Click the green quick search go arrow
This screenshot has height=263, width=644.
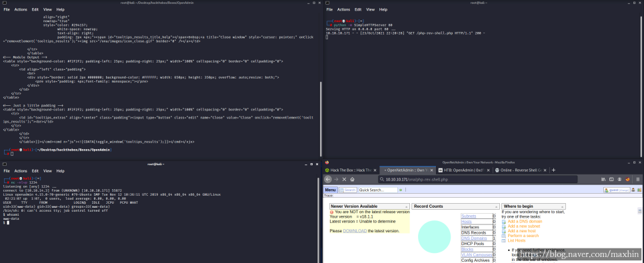pos(401,190)
